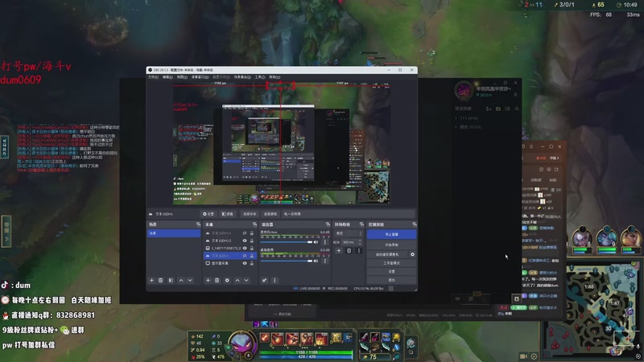Move the selected source up with the arrow icon
Image resolution: width=644 pixels, height=362 pixels.
(237, 280)
